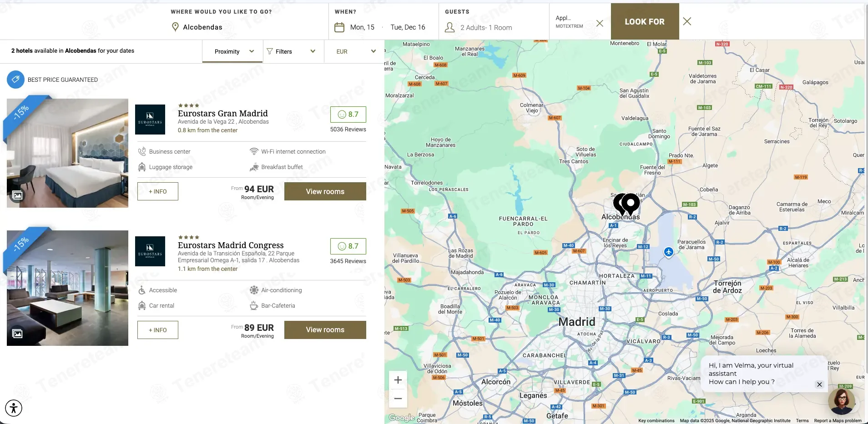Click Report a Maps problem link
Image resolution: width=868 pixels, height=424 pixels.
pyautogui.click(x=838, y=421)
